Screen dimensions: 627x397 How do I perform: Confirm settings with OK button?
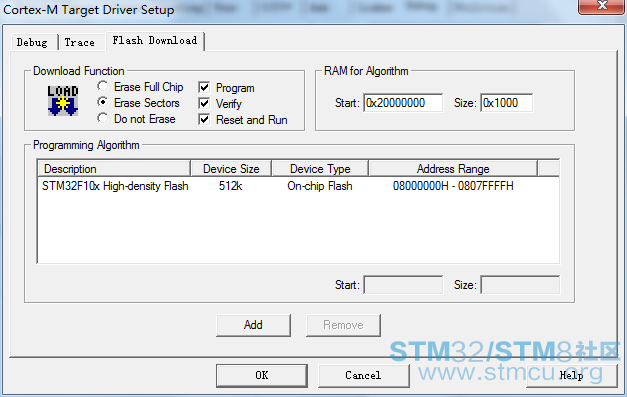click(x=262, y=375)
